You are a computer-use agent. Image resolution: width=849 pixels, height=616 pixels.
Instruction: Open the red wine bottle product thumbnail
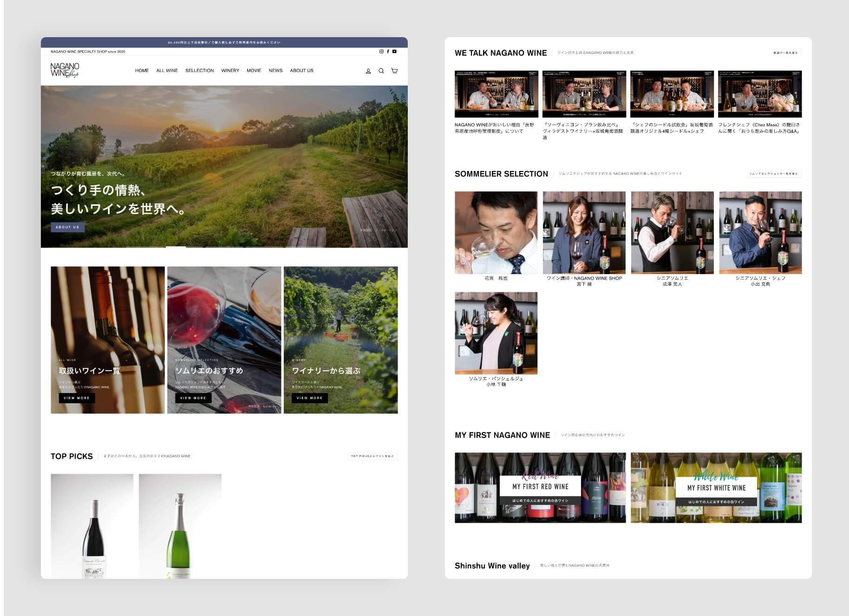(x=92, y=526)
